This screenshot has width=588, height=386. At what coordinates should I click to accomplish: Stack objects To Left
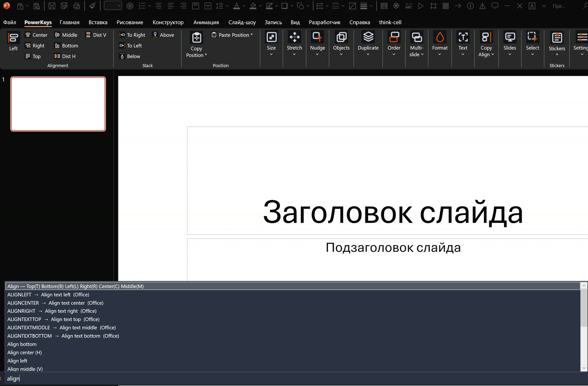pyautogui.click(x=131, y=46)
